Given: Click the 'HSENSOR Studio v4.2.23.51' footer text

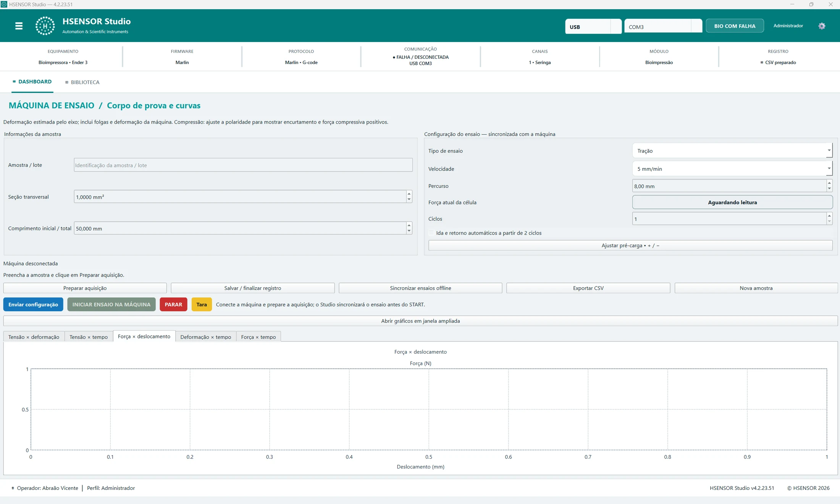Looking at the screenshot, I should [742, 488].
